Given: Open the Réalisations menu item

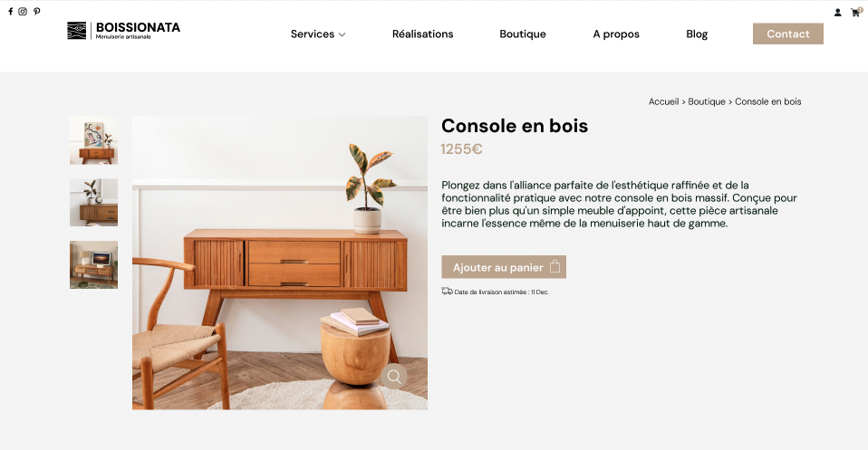Looking at the screenshot, I should click(x=422, y=34).
